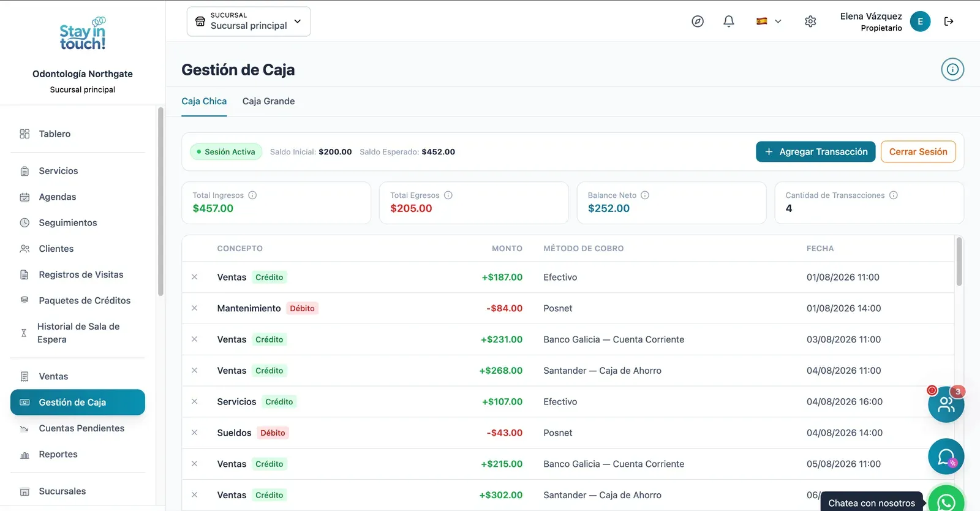Screen dimensions: 980x511
Task: Delete the Ventas +$187.00 transaction
Action: (194, 277)
